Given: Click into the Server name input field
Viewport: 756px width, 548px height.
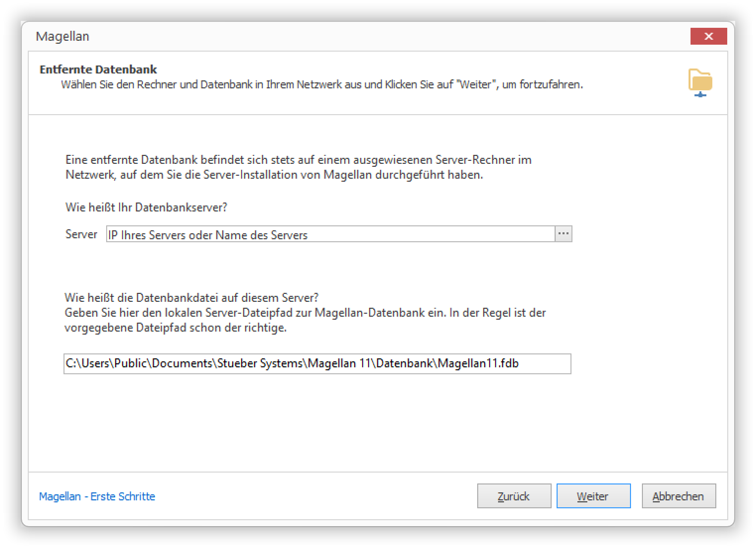Looking at the screenshot, I should (330, 234).
